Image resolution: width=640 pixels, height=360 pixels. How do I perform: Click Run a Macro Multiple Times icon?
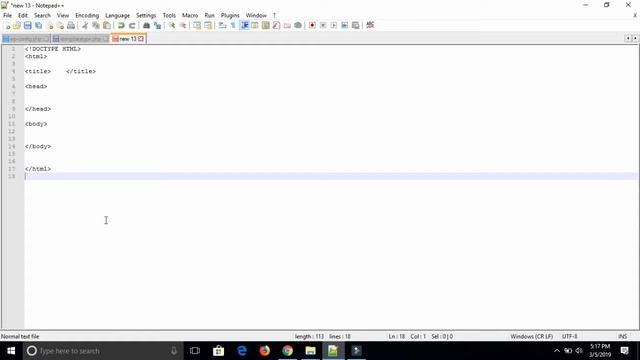(344, 25)
